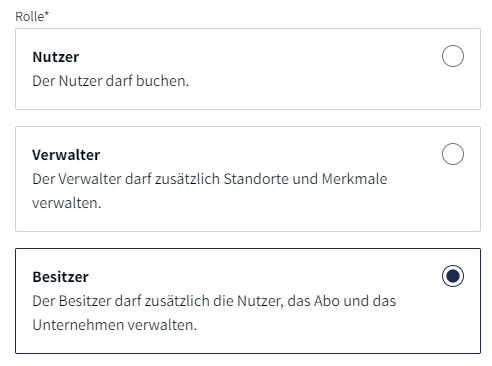Image resolution: width=492 pixels, height=366 pixels.
Task: Choose the Verwalter radio button
Action: (453, 154)
